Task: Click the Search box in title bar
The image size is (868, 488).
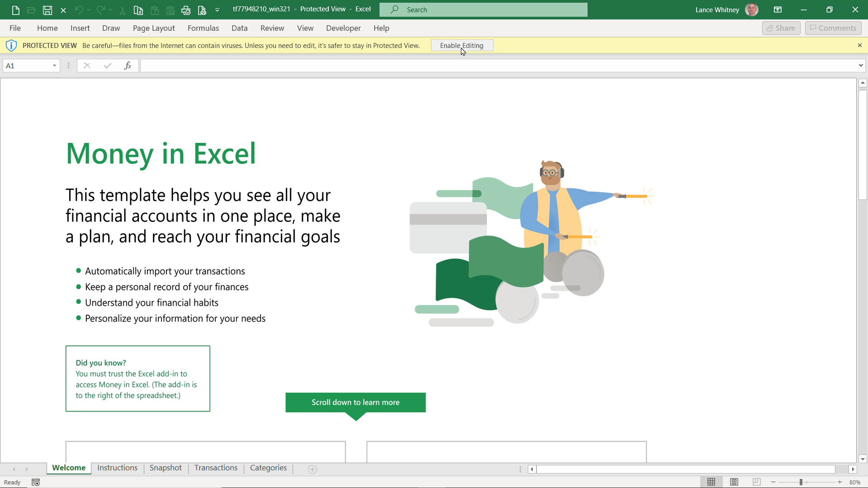Action: (x=484, y=9)
